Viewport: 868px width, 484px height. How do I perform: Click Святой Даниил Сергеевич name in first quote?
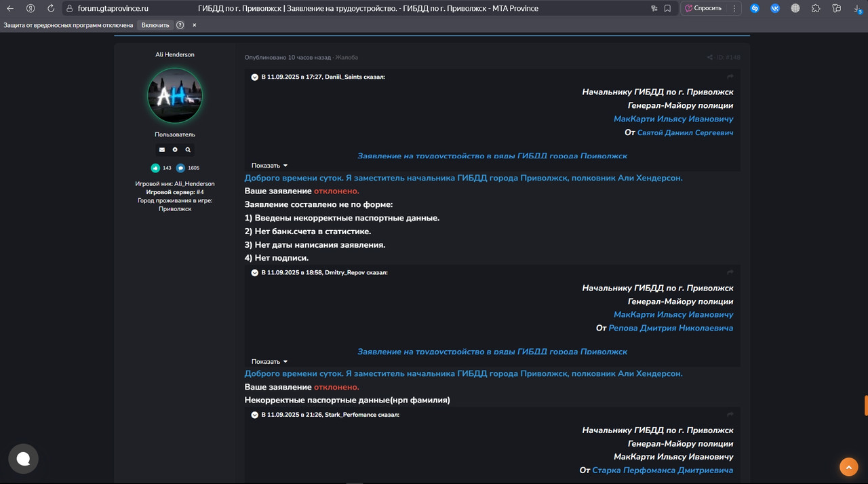click(x=685, y=132)
